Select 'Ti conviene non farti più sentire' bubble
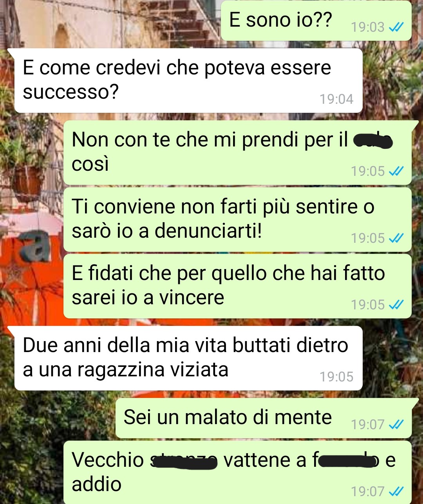Viewport: 423px width, 504px height. point(237,219)
